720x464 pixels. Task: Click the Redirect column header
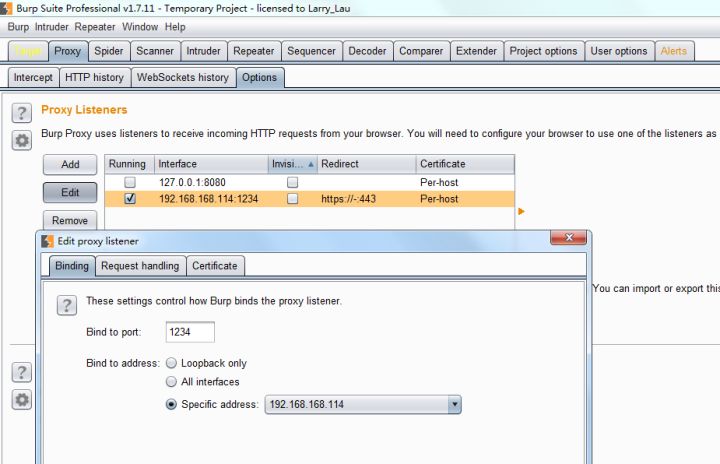click(367, 164)
